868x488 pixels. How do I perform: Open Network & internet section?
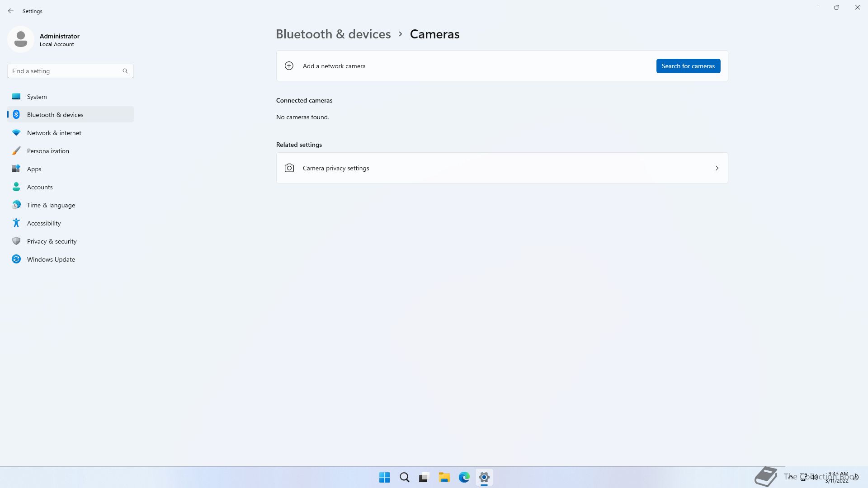pos(54,133)
